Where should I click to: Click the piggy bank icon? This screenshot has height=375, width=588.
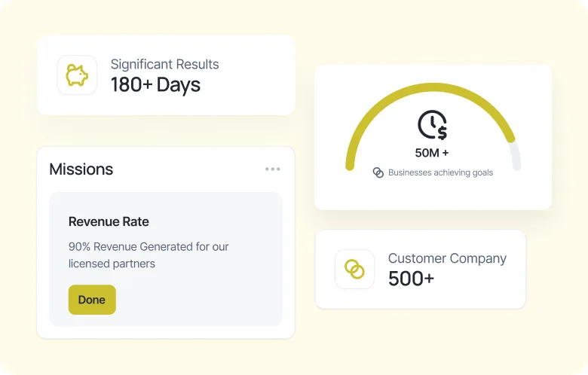[77, 75]
